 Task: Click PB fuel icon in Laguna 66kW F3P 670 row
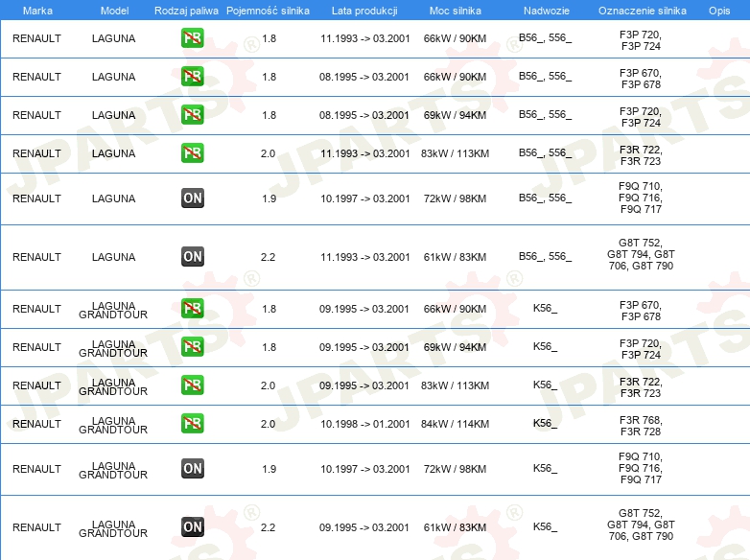(192, 77)
